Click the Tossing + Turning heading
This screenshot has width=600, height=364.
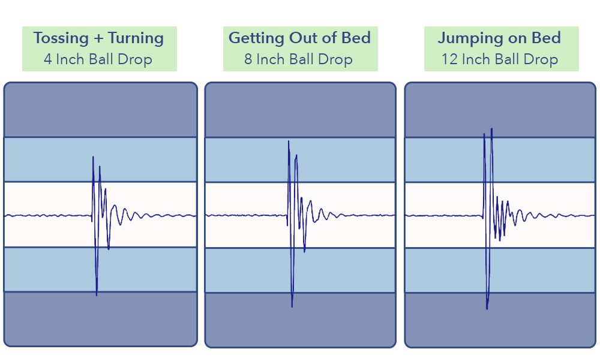pyautogui.click(x=99, y=38)
